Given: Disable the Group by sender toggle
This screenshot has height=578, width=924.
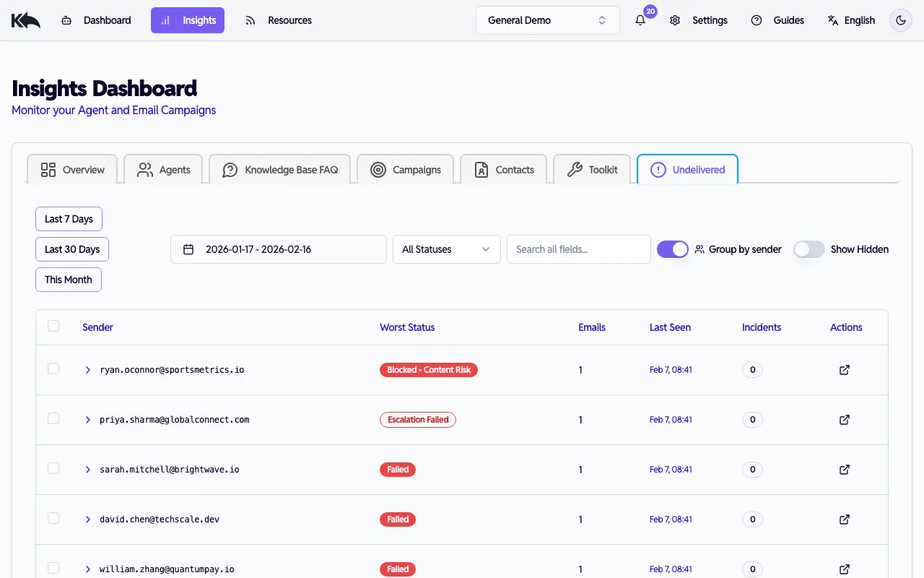Looking at the screenshot, I should (x=672, y=249).
